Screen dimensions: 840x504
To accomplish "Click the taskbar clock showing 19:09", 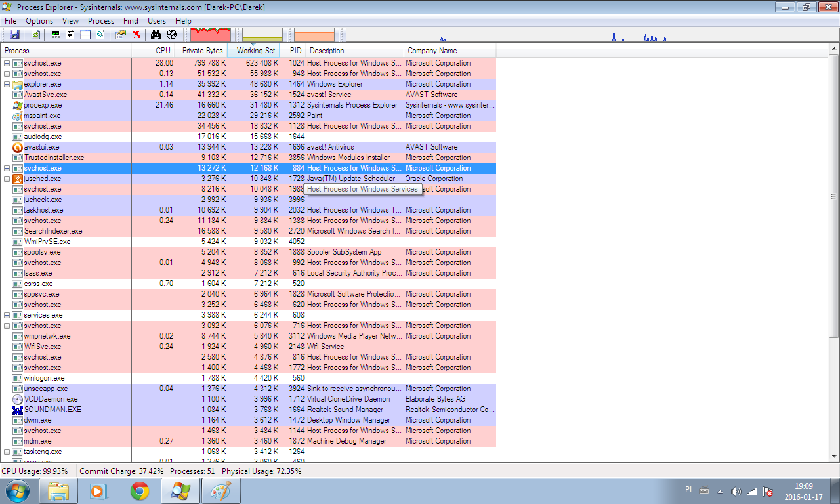I will (x=804, y=492).
